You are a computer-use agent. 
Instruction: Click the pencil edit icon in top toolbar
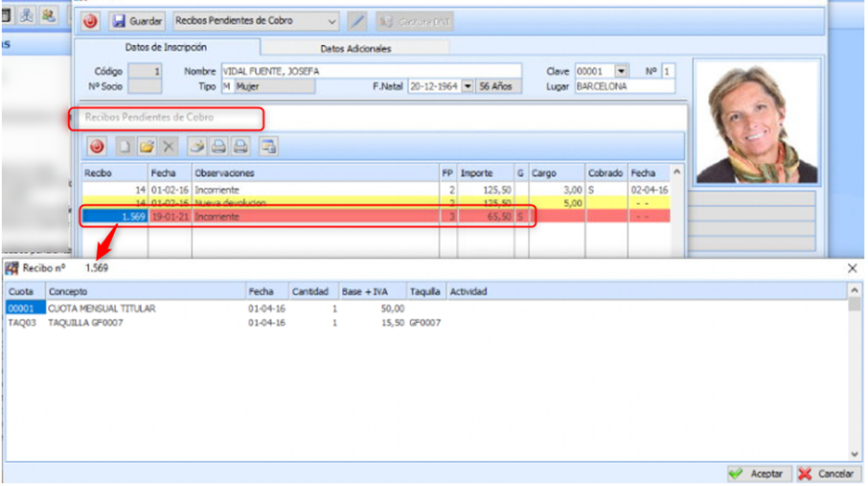pos(356,21)
